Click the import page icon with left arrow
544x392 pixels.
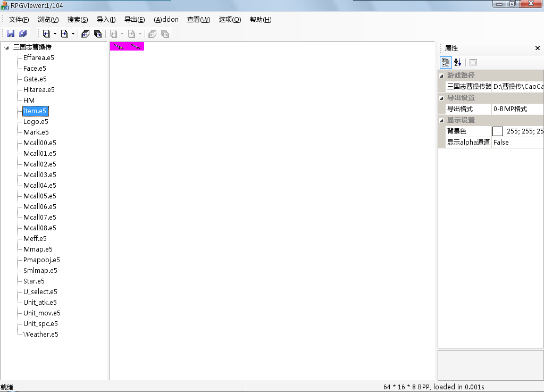(x=46, y=34)
